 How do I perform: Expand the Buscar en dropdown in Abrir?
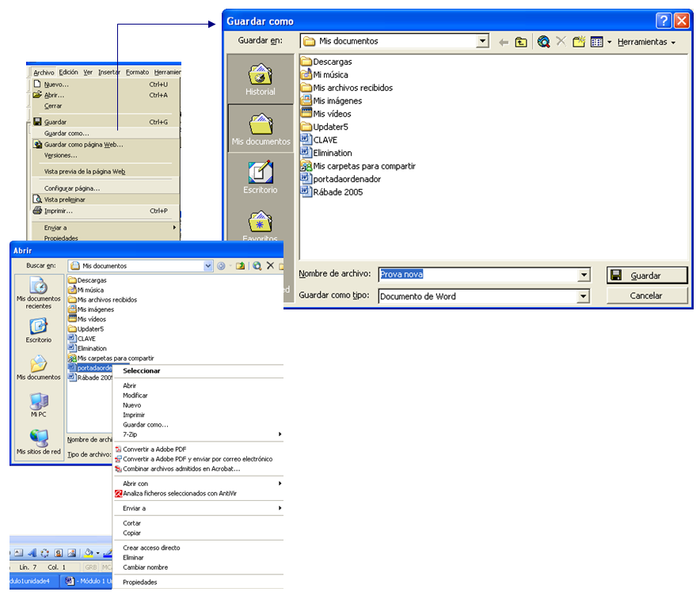click(208, 266)
